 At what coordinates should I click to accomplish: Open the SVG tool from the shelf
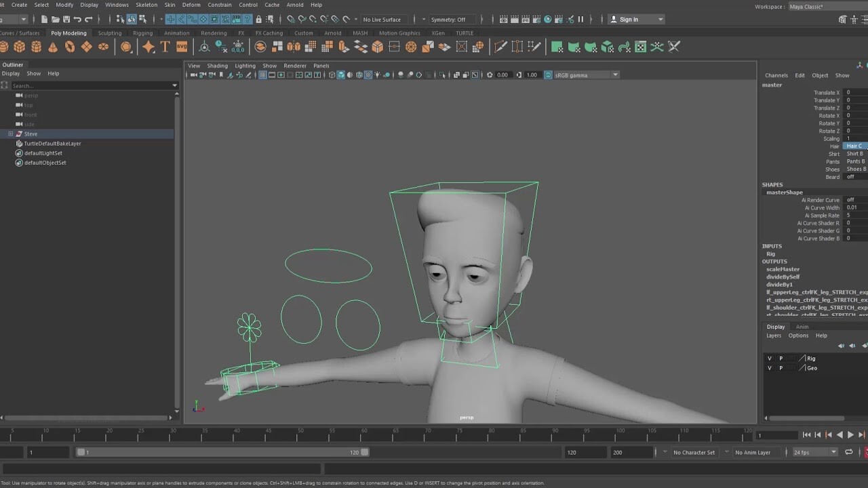click(x=181, y=46)
